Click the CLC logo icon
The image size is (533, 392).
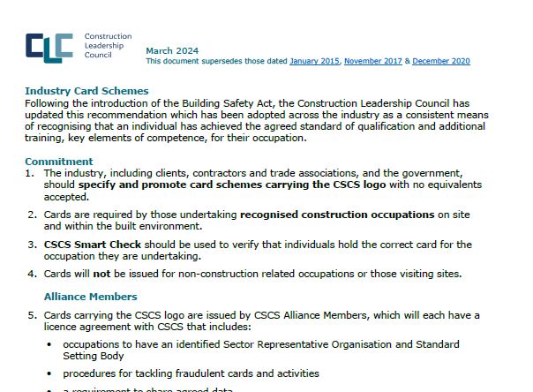pyautogui.click(x=49, y=48)
